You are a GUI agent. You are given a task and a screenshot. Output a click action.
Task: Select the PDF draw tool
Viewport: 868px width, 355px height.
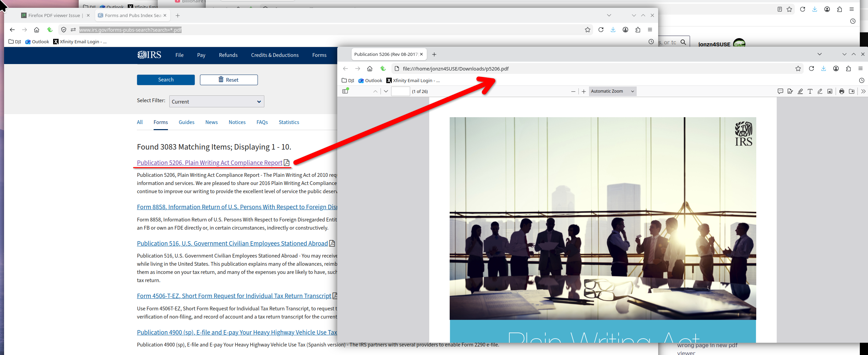[820, 91]
